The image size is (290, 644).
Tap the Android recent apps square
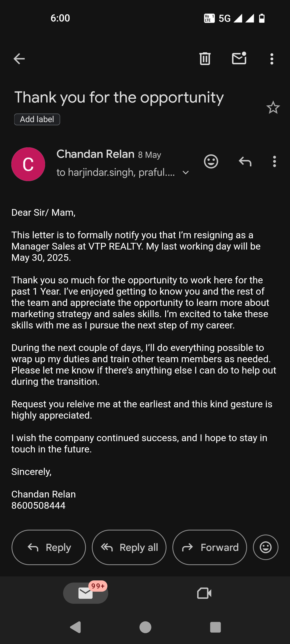(215, 627)
